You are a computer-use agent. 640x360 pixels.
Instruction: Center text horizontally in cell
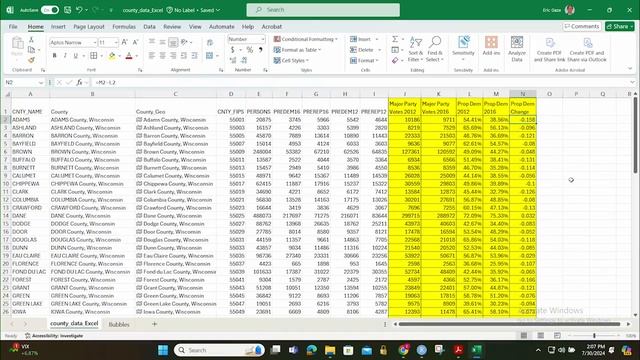[x=162, y=56]
